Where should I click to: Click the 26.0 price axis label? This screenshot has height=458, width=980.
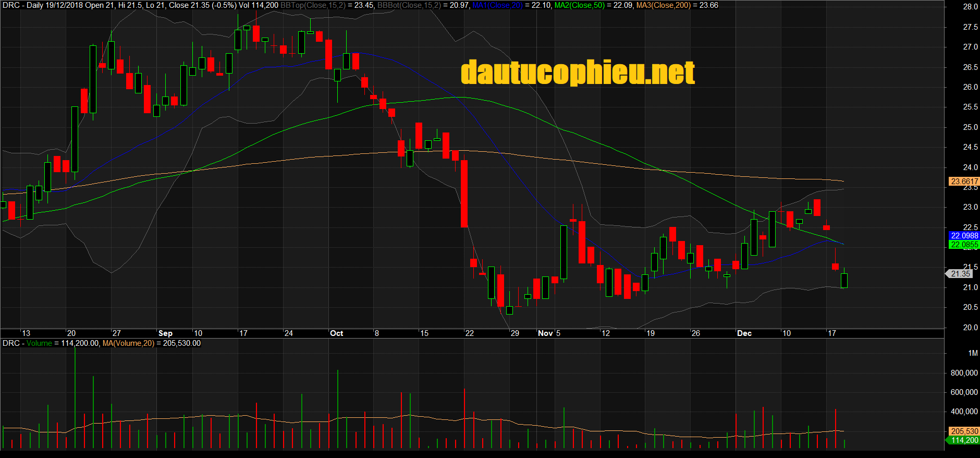tap(970, 87)
